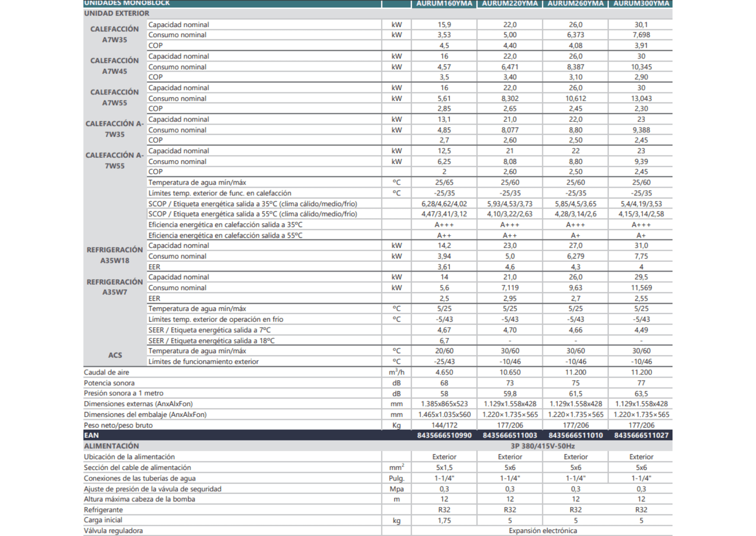Click the EAN row label
Image resolution: width=756 pixels, height=536 pixels.
pyautogui.click(x=91, y=436)
